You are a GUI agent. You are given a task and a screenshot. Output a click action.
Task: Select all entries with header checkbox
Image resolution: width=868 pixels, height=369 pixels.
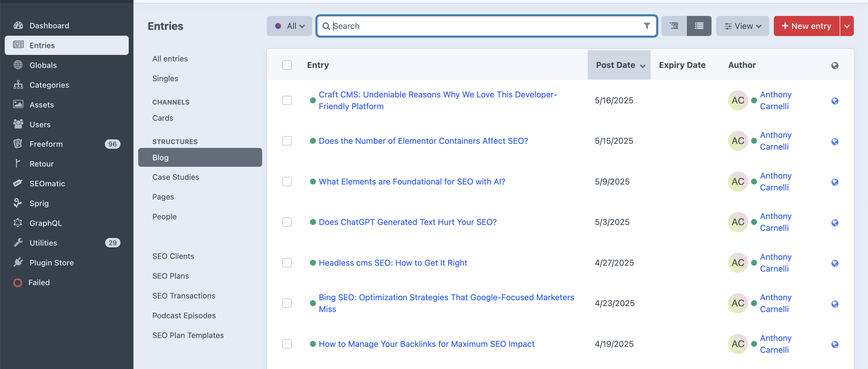coord(287,65)
